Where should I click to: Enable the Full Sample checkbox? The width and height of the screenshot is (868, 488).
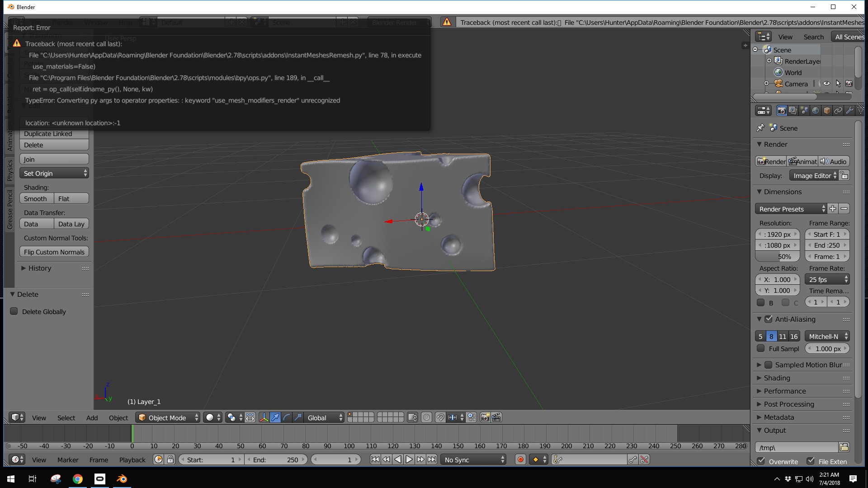pyautogui.click(x=761, y=348)
